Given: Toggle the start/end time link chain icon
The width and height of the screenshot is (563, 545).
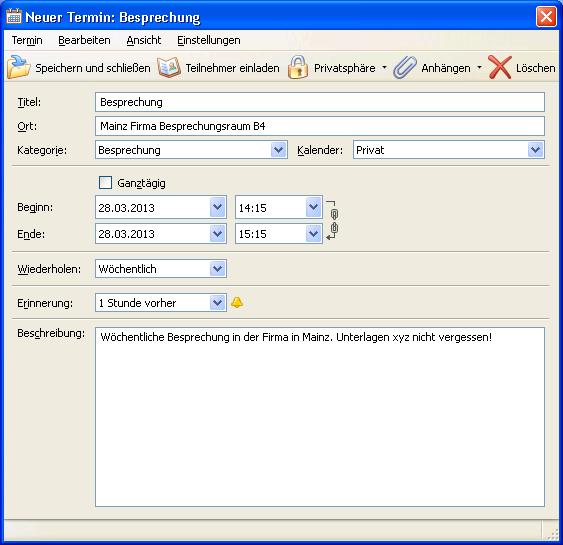Looking at the screenshot, I should point(333,220).
